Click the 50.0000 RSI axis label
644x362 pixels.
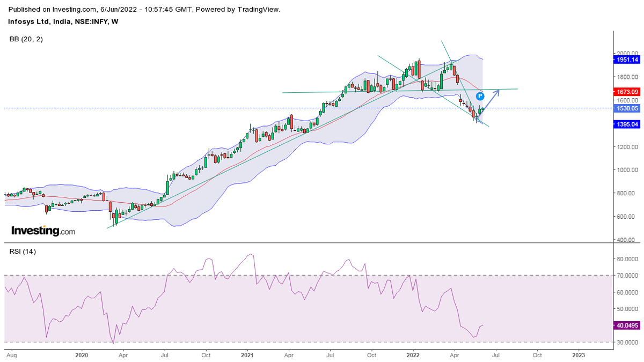pyautogui.click(x=627, y=309)
